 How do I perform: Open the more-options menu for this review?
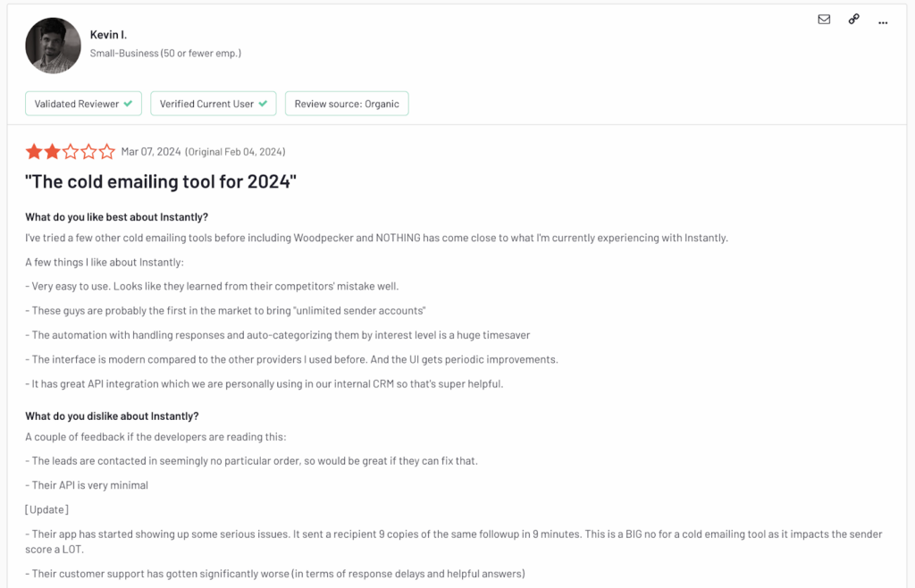pos(883,21)
